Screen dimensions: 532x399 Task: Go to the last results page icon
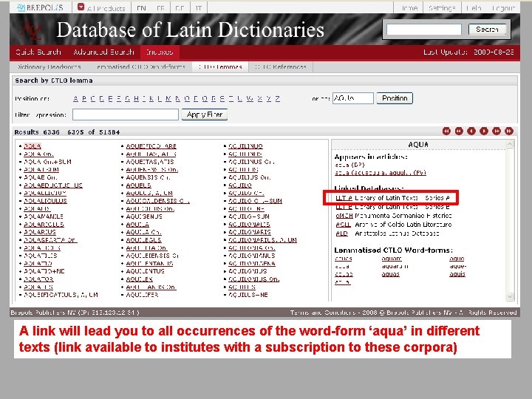509,132
